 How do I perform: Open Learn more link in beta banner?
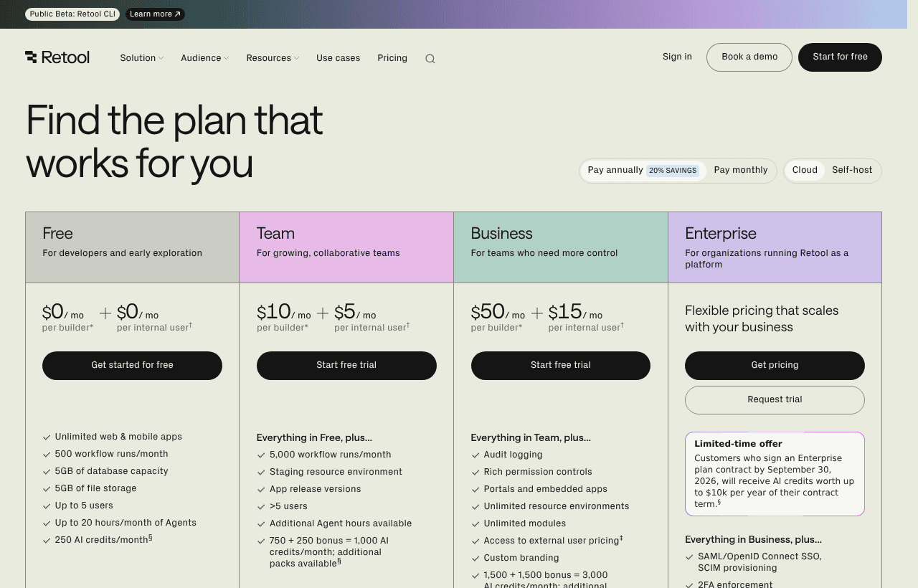(x=155, y=14)
